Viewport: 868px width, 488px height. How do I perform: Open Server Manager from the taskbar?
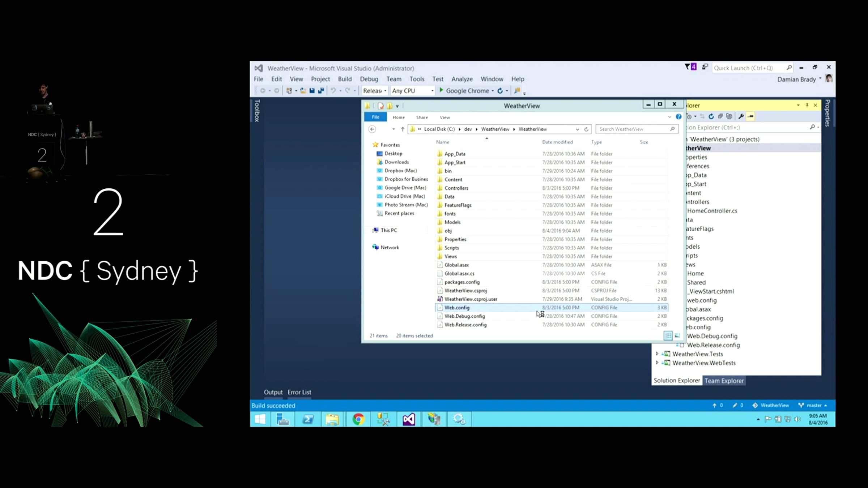coord(282,419)
